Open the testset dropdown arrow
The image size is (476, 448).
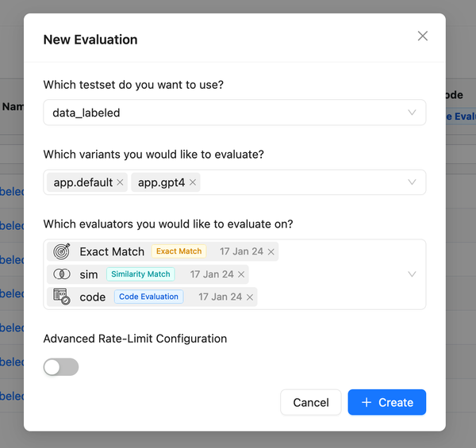(412, 113)
